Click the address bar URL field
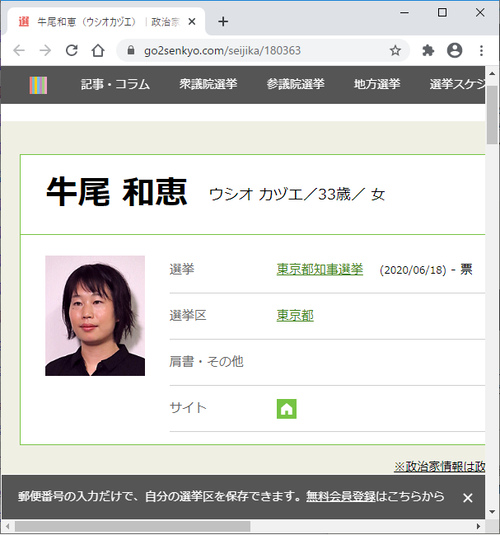 point(263,50)
